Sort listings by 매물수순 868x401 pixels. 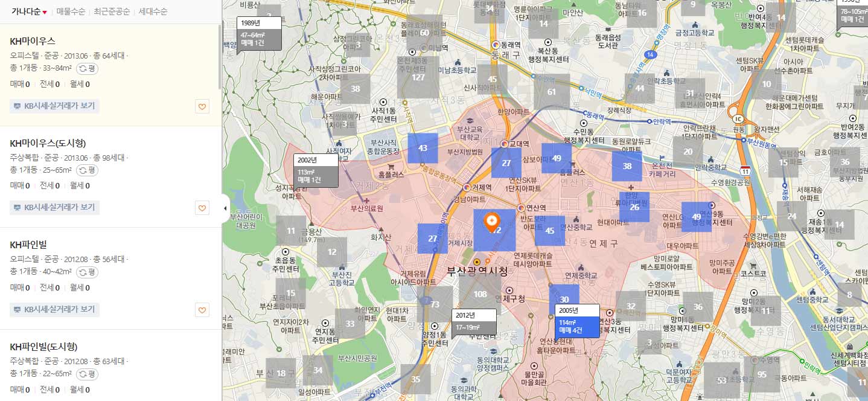coord(71,11)
